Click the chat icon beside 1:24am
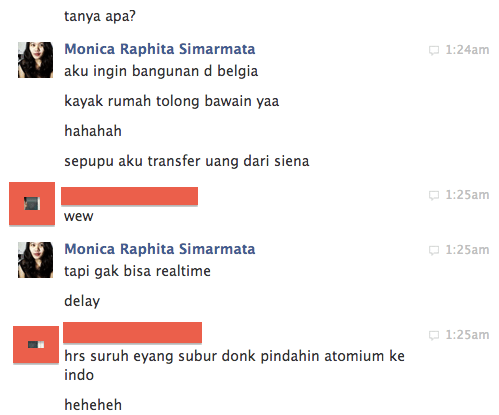Image resolution: width=499 pixels, height=415 pixels. [x=434, y=51]
